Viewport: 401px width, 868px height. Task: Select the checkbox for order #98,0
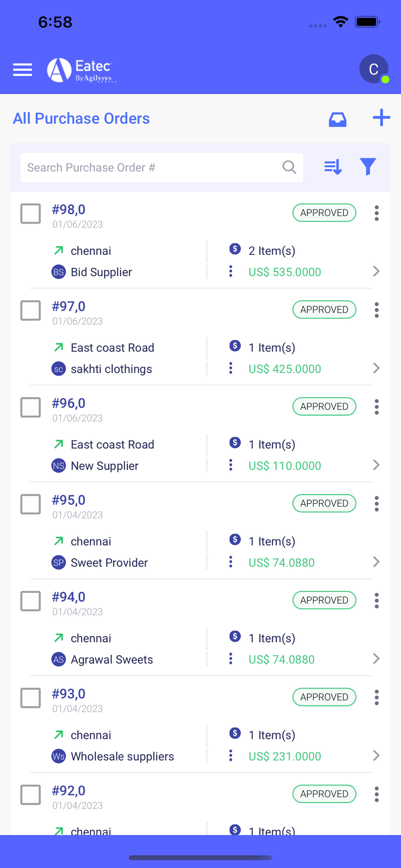tap(31, 214)
